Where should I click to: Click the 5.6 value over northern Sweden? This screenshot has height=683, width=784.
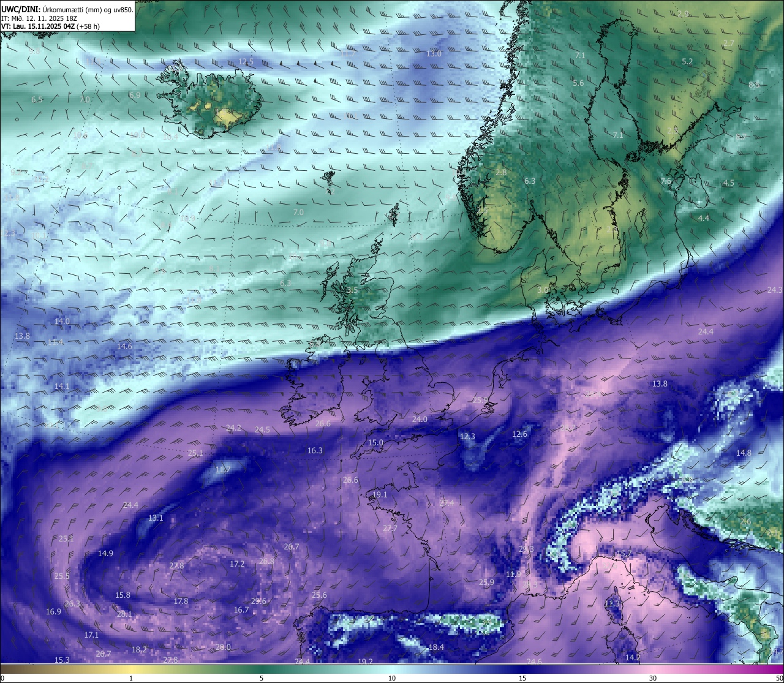(x=578, y=83)
